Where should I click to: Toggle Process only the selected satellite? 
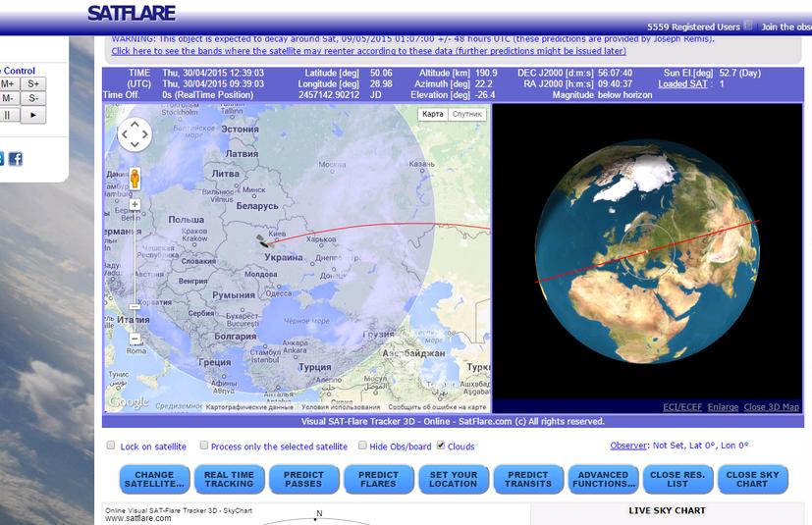click(204, 446)
